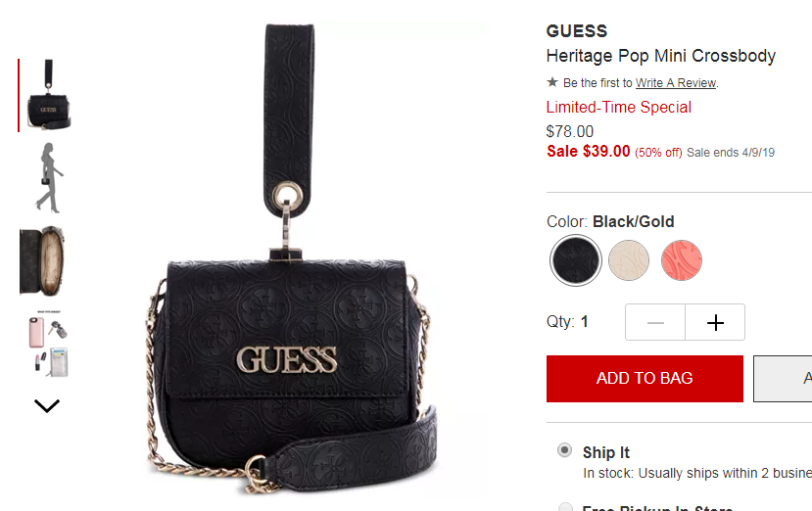Show more thumbnails with down chevron
Screen dimensions: 812x511
tap(47, 406)
